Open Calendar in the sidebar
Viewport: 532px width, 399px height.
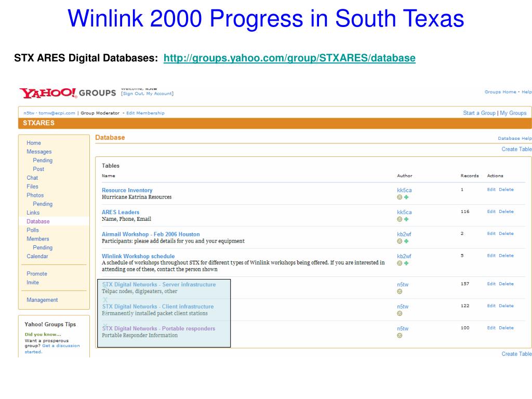37,257
